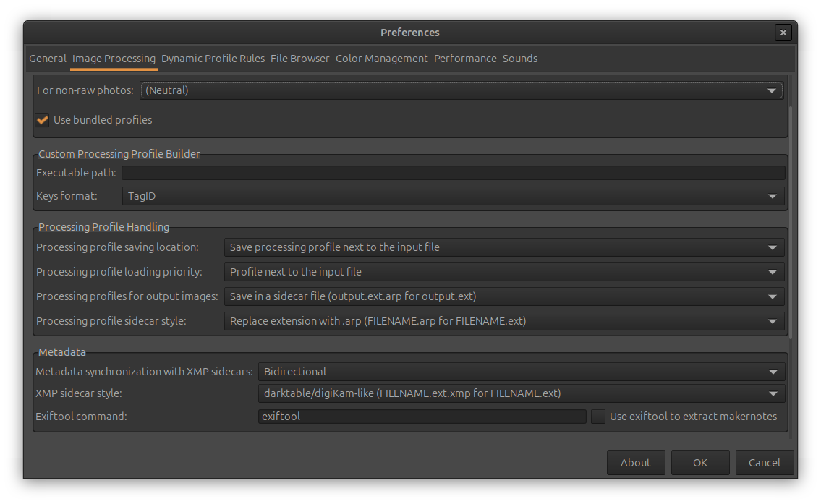
Task: Select the File Browser tab
Action: pyautogui.click(x=299, y=59)
